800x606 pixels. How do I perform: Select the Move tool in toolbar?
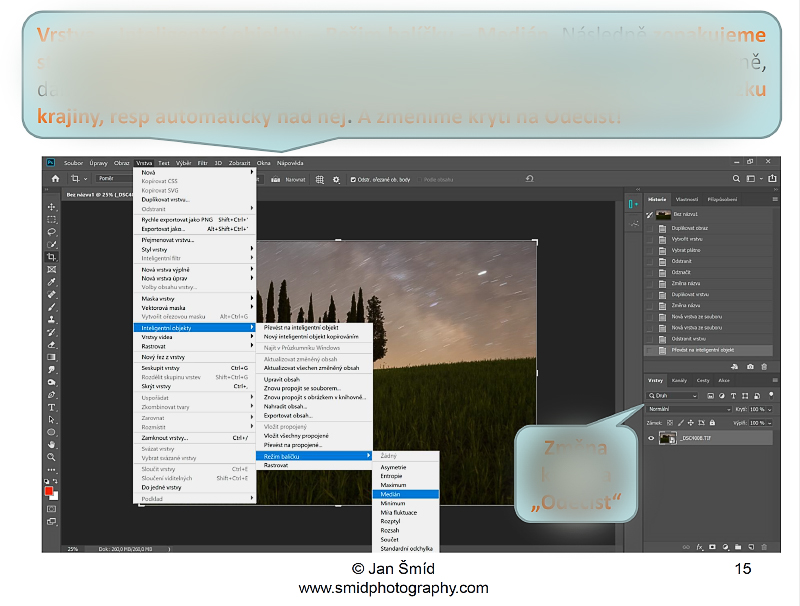[52, 207]
